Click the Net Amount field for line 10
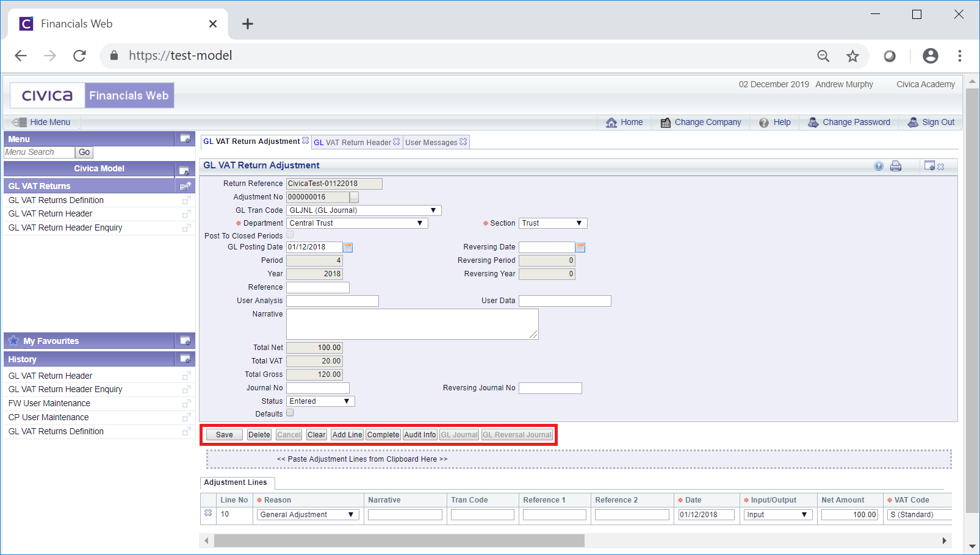 (850, 515)
